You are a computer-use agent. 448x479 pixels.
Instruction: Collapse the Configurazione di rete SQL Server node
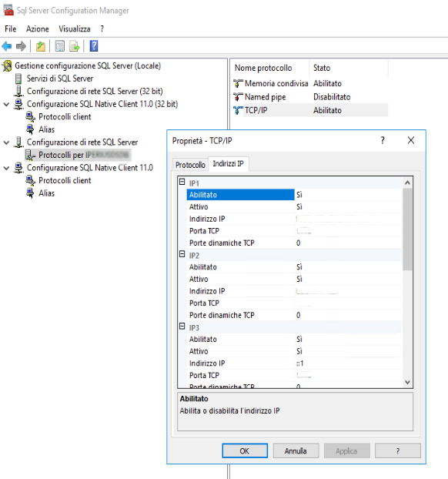(x=6, y=142)
